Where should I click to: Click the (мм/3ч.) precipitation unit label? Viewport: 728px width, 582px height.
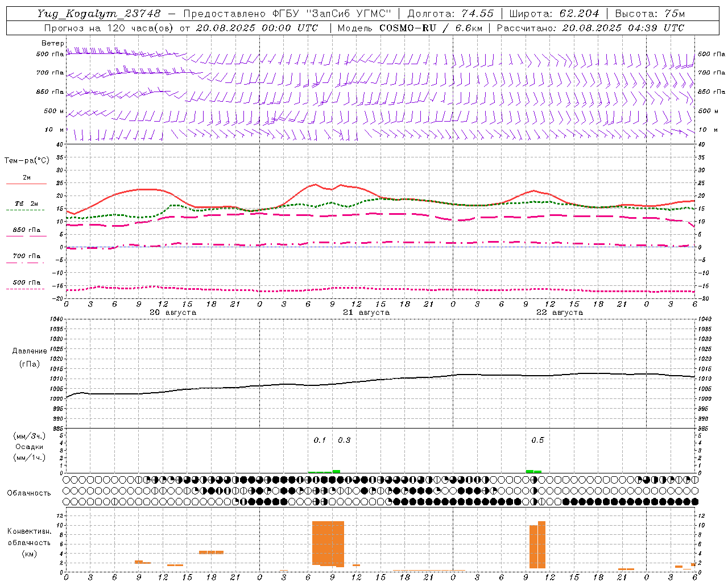pyautogui.click(x=30, y=436)
